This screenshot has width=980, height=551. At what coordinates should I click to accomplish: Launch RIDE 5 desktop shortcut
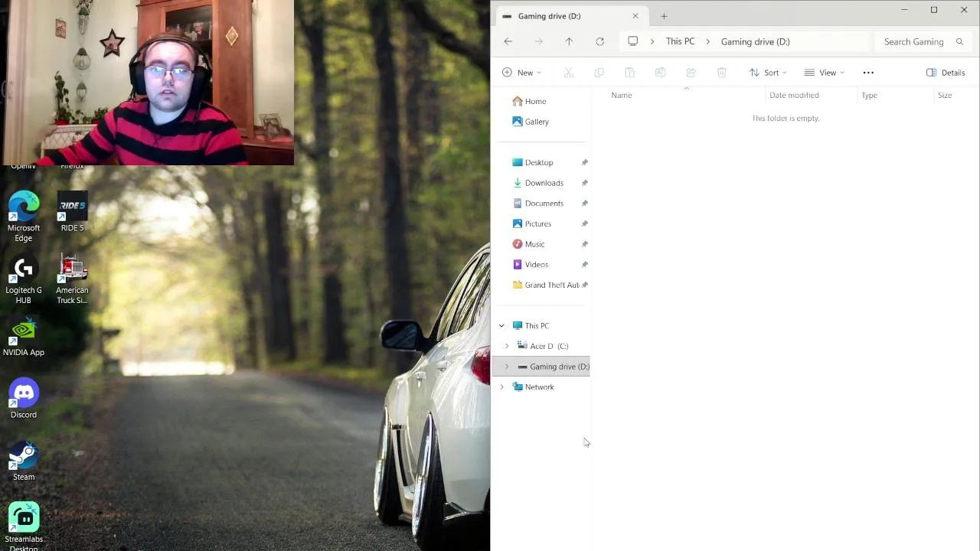pos(72,212)
